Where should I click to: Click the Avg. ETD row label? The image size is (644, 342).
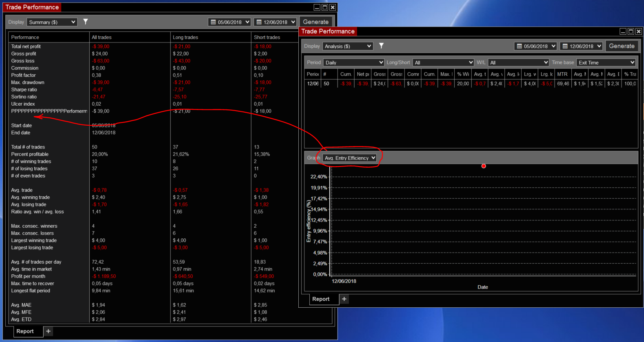tap(21, 320)
